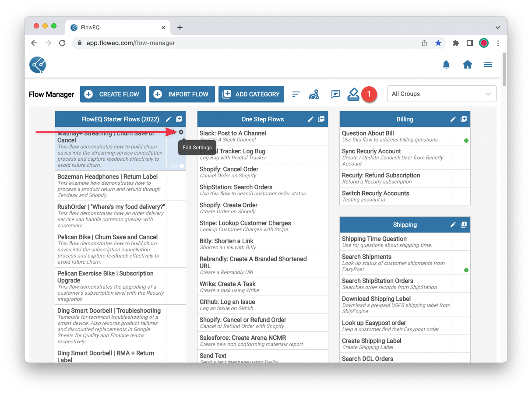This screenshot has height=395, width=532.
Task: Select Bitly: Shorten a Link flow
Action: click(x=263, y=244)
